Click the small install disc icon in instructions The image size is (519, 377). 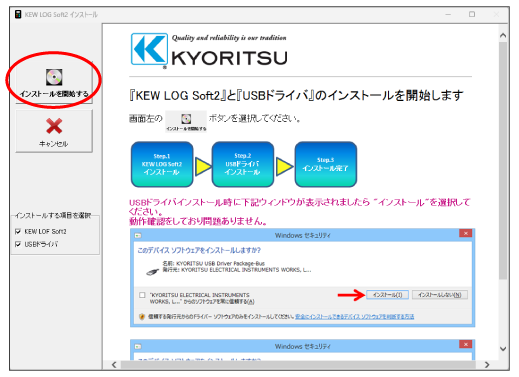coord(186,119)
